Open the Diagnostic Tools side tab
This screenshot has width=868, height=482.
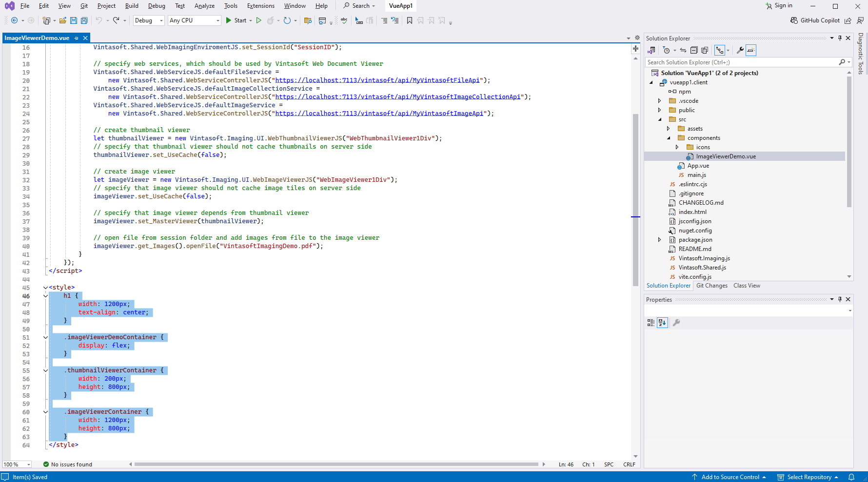pos(861,54)
